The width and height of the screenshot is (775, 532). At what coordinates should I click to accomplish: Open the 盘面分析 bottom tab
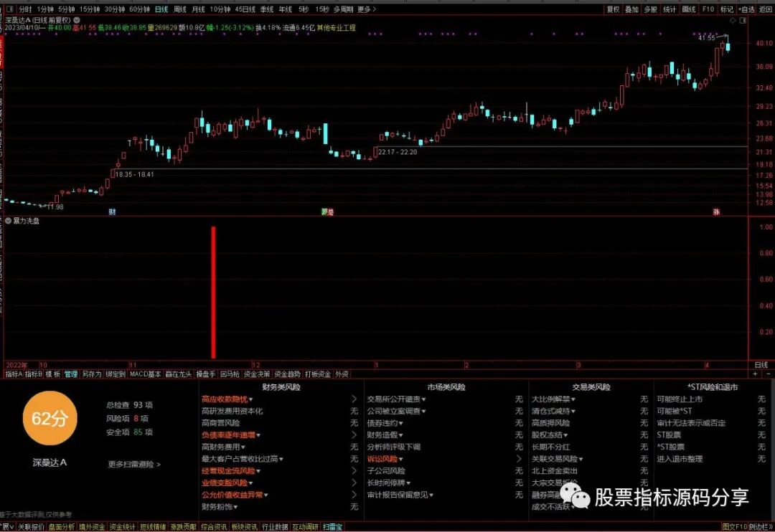(62, 527)
